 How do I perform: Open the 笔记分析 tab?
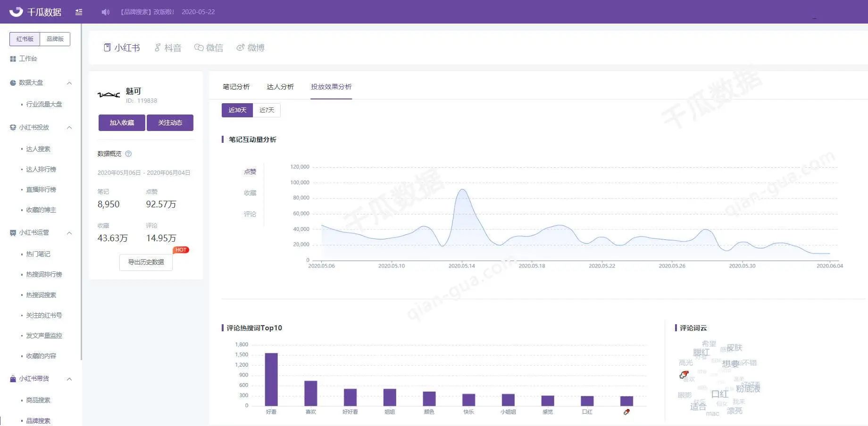click(x=236, y=87)
